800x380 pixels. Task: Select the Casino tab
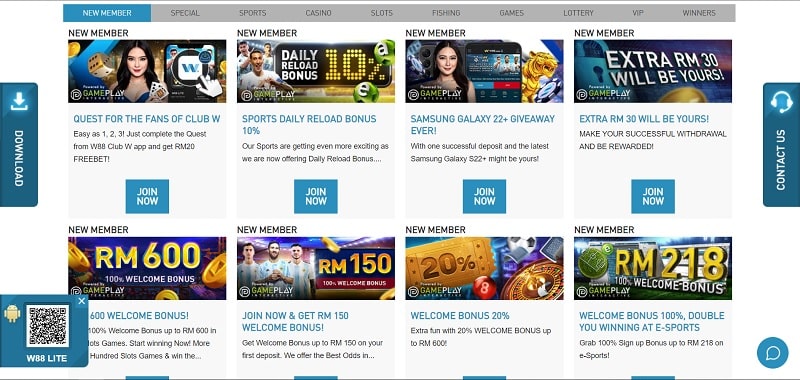318,13
